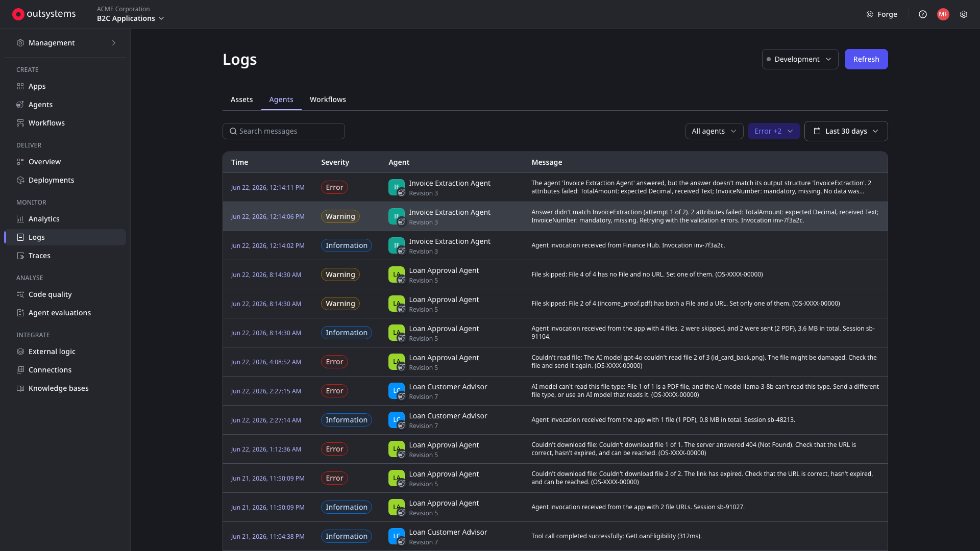Click the Connections icon
The height and width of the screenshot is (551, 980).
20,370
